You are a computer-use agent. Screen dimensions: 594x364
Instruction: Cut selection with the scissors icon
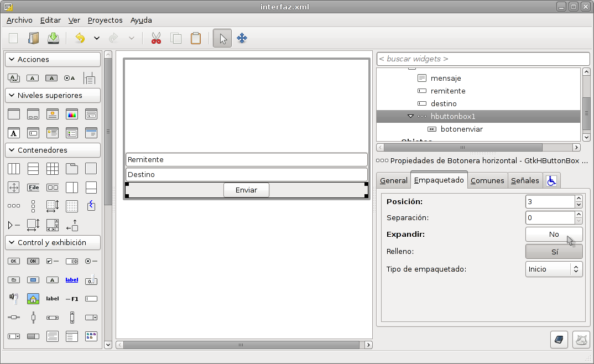coord(156,38)
